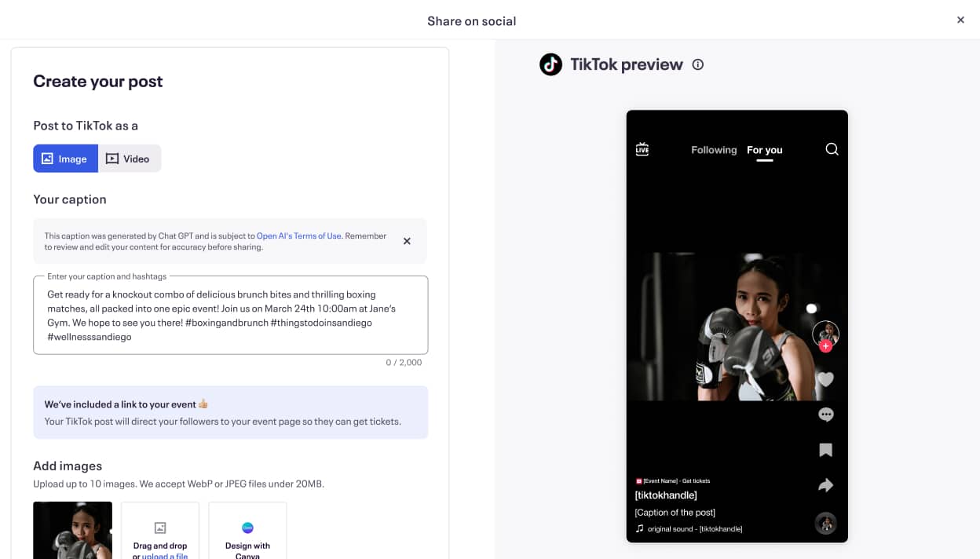Viewport: 980px width, 559px height.
Task: Click the uploaded boxer image thumbnail
Action: tap(72, 530)
